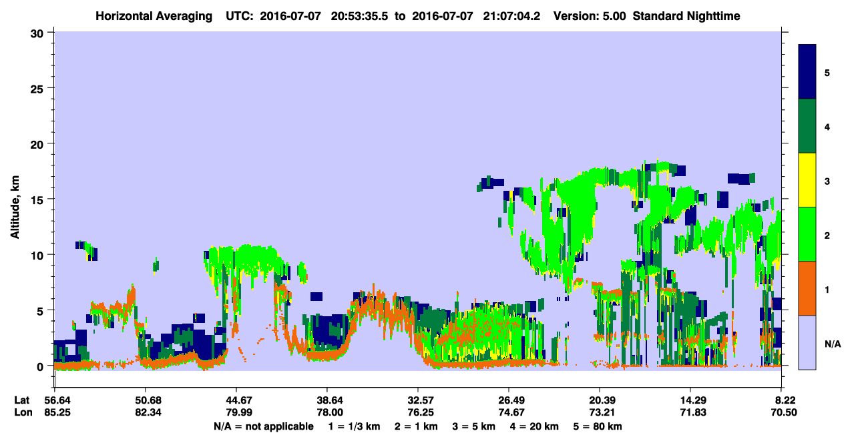The width and height of the screenshot is (868, 445).
Task: Click the lavender N/A color bar segment
Action: point(807,342)
